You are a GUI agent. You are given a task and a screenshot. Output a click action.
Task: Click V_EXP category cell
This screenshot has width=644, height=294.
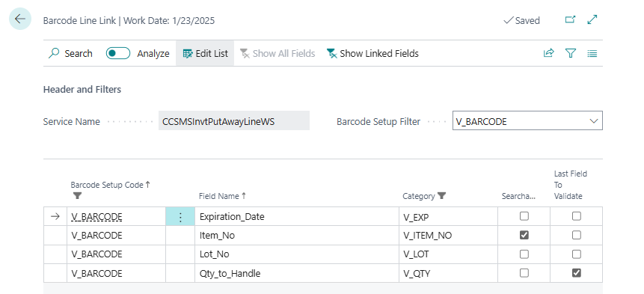448,216
